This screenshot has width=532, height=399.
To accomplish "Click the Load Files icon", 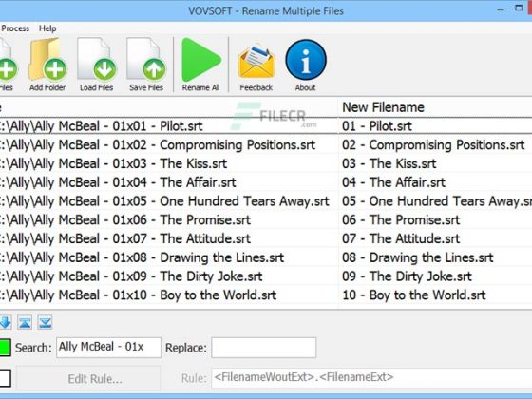I will tap(97, 59).
